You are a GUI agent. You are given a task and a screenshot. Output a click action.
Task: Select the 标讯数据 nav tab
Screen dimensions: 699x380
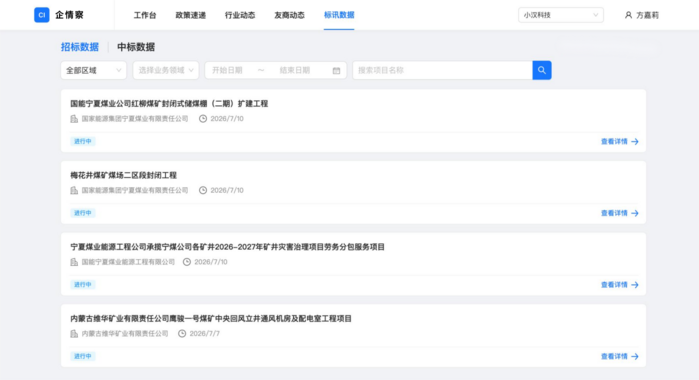pyautogui.click(x=339, y=15)
